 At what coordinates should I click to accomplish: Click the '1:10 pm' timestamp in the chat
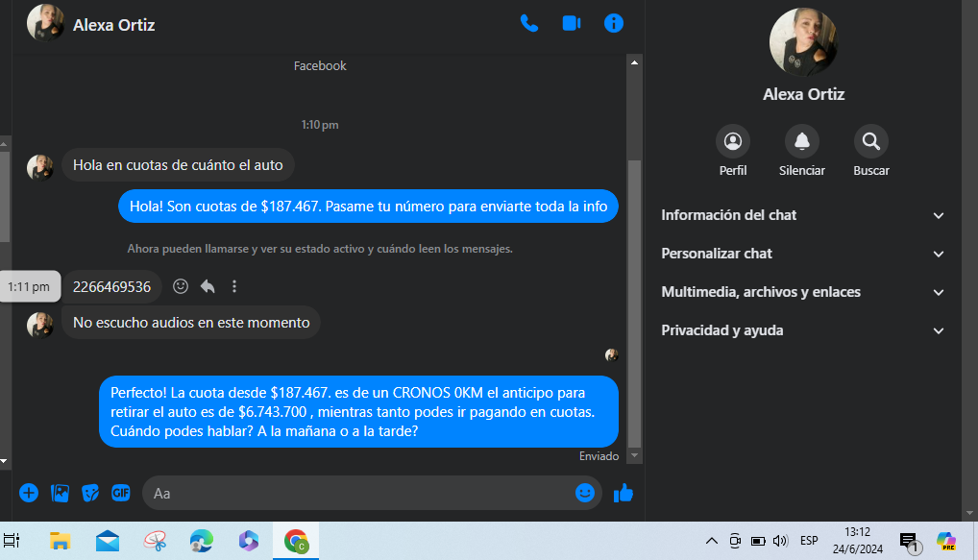(x=320, y=125)
